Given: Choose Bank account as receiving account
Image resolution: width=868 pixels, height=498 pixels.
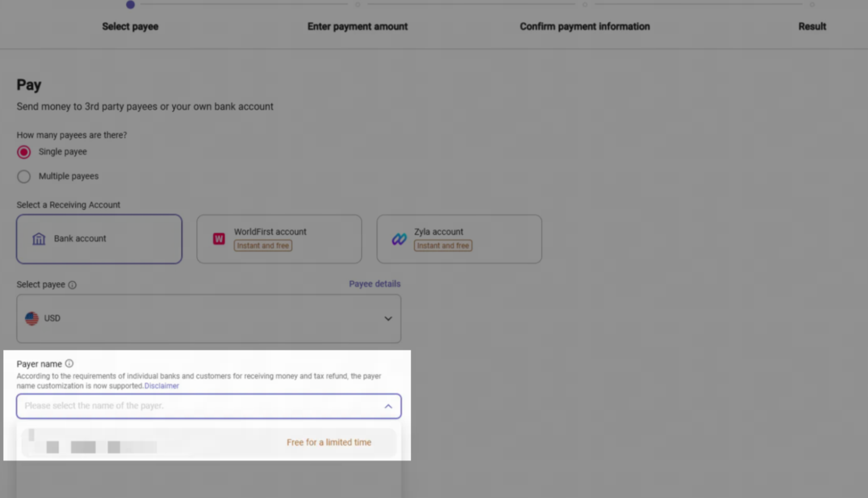Looking at the screenshot, I should [x=99, y=239].
